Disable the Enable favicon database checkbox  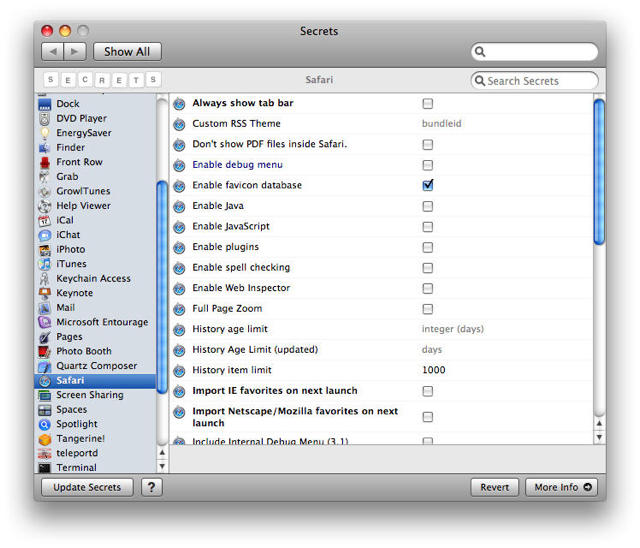(x=428, y=185)
